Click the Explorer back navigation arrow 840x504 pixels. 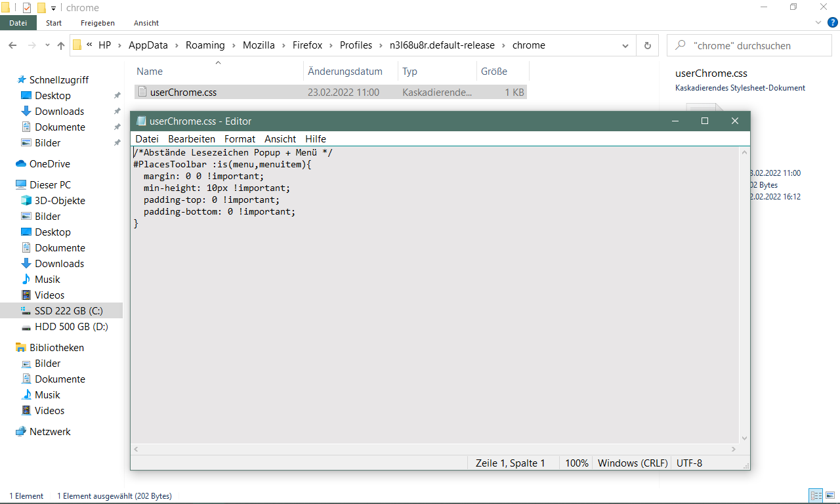click(x=13, y=46)
